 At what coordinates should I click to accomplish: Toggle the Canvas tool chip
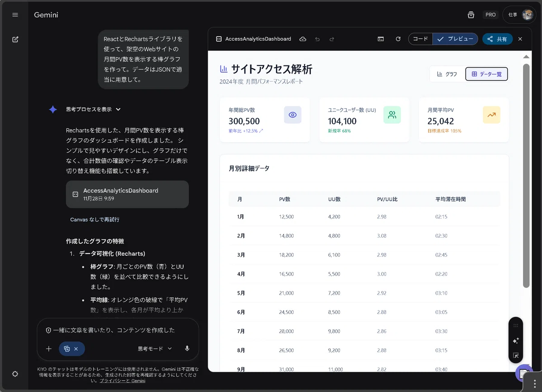[67, 349]
